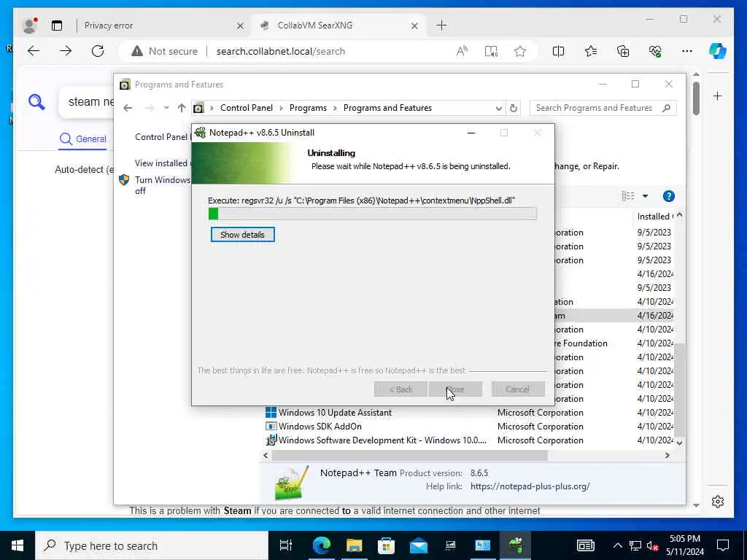Click Turn Windows features link
The width and height of the screenshot is (747, 560).
pyautogui.click(x=162, y=185)
